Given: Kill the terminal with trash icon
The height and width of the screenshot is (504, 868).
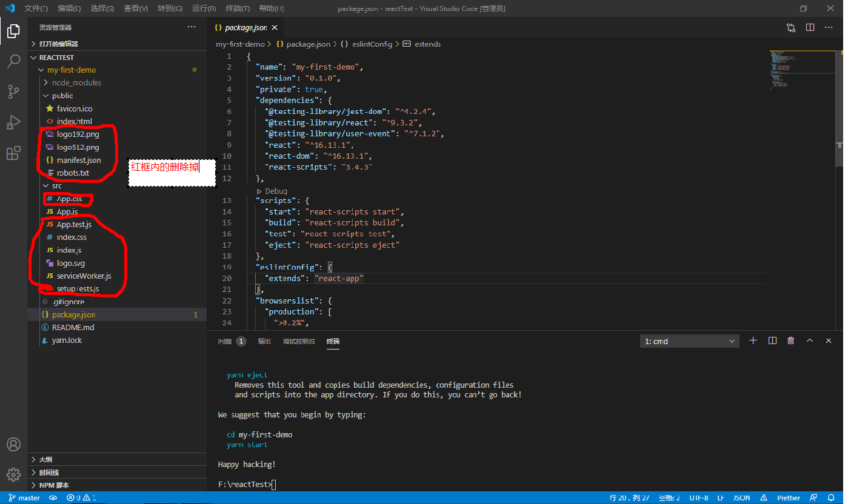Looking at the screenshot, I should click(790, 340).
